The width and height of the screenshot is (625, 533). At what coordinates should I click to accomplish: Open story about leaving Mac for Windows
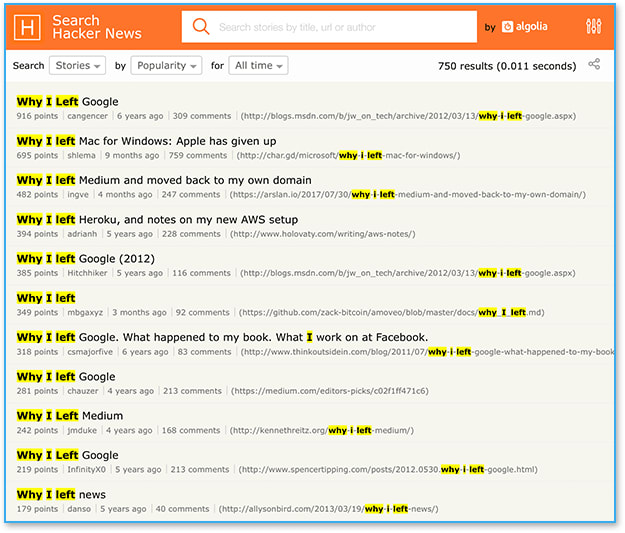146,141
